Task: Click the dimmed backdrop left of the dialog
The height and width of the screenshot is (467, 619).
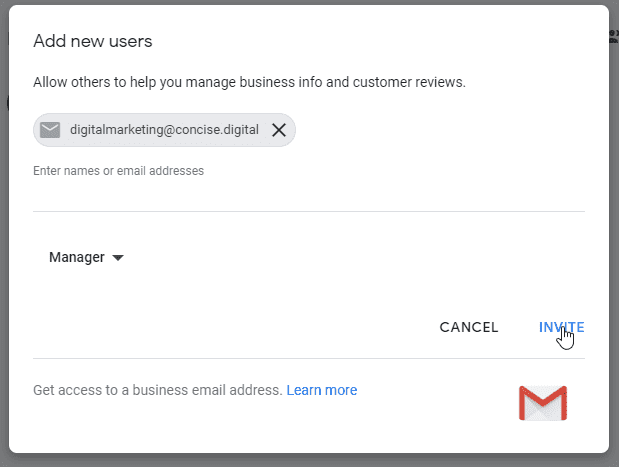Action: (4, 250)
